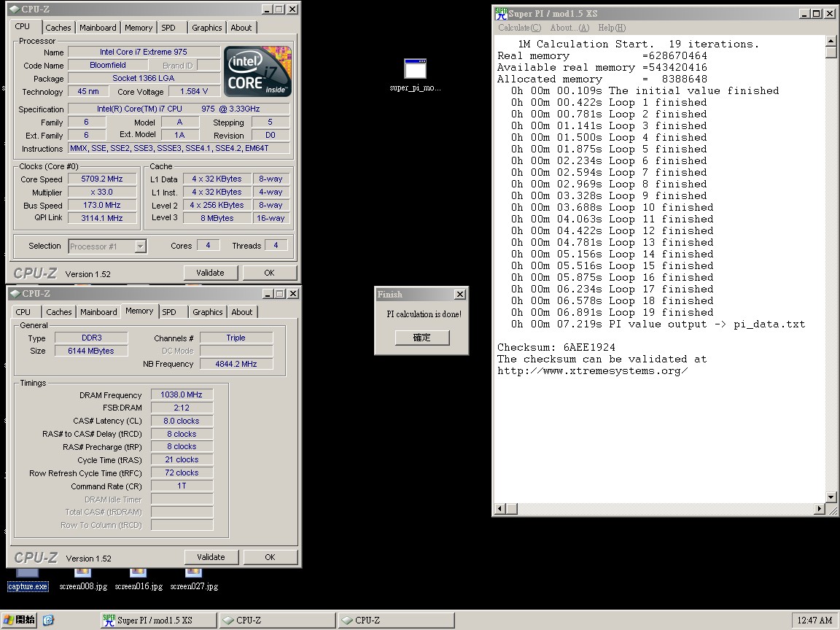Image resolution: width=840 pixels, height=630 pixels.
Task: Click Super PI vertical scrollbar down arrow
Action: pyautogui.click(x=831, y=497)
